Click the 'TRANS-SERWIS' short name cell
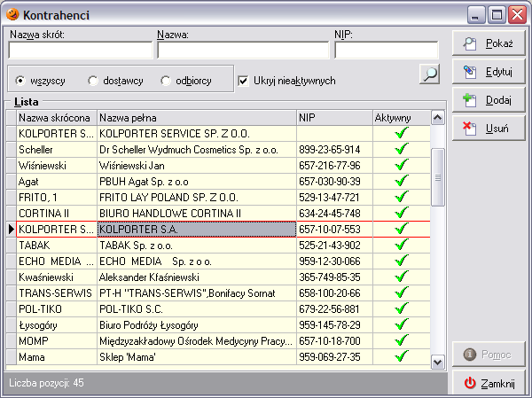 [57, 293]
